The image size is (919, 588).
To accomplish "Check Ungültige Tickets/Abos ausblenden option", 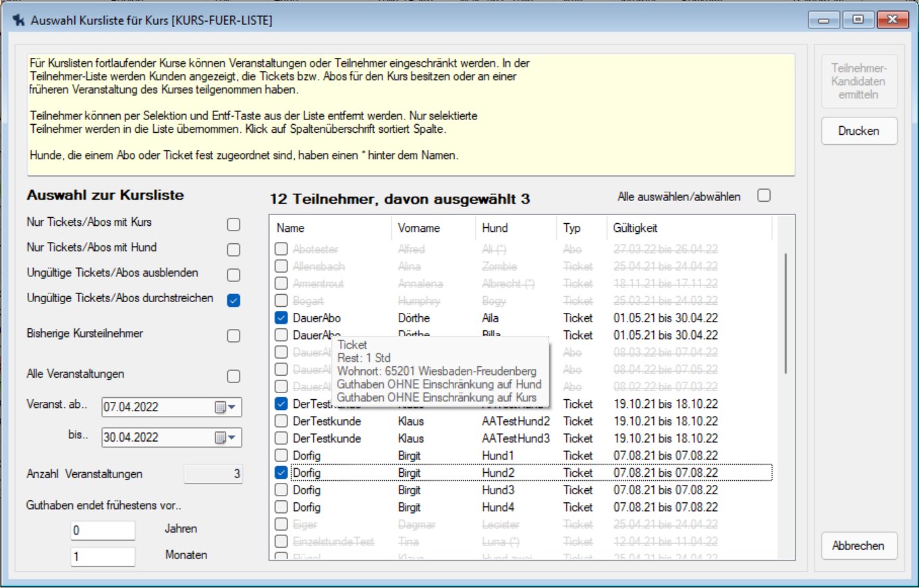I will [x=233, y=275].
